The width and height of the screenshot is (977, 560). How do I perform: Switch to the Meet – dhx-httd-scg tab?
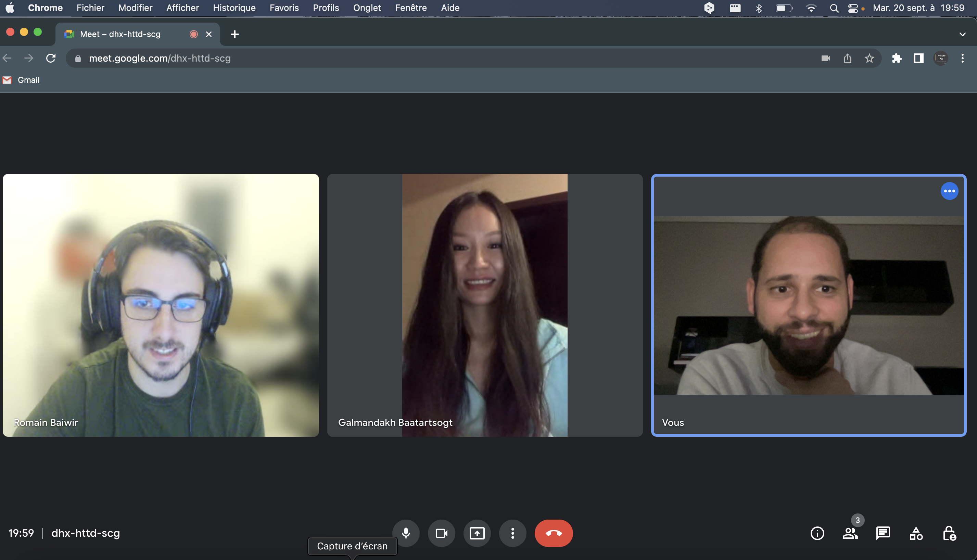[138, 34]
